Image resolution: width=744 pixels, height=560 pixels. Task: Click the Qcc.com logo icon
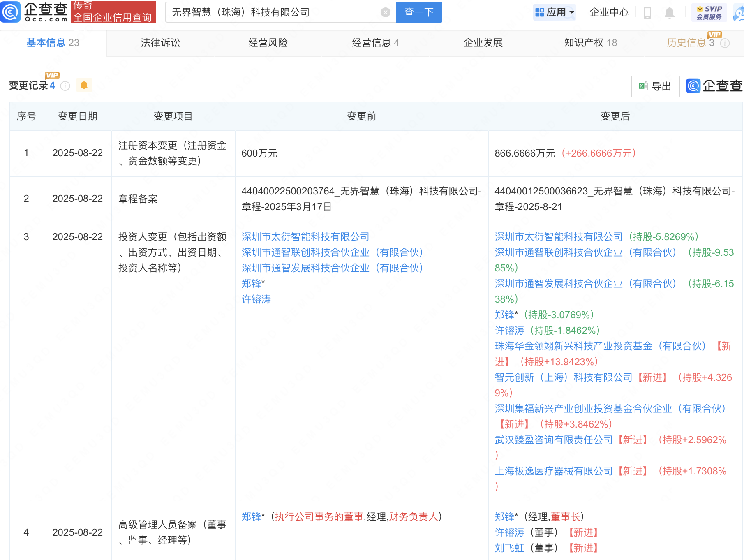pyautogui.click(x=10, y=12)
